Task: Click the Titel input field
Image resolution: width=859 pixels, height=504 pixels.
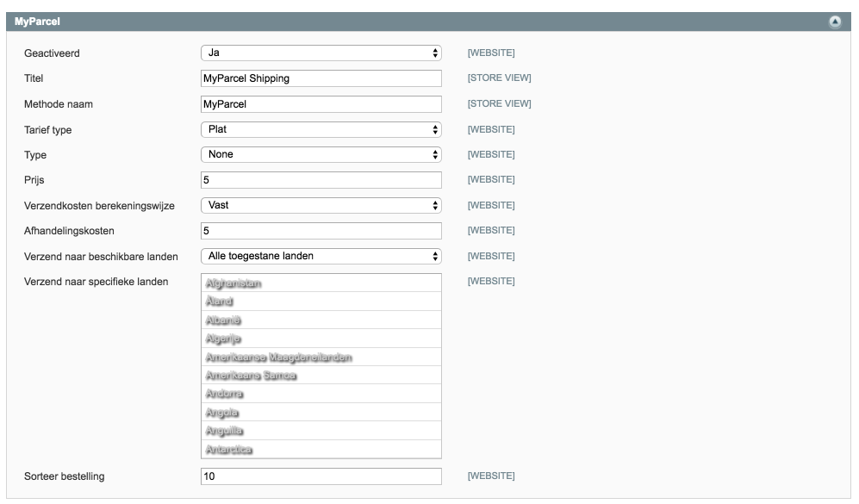Action: [321, 78]
